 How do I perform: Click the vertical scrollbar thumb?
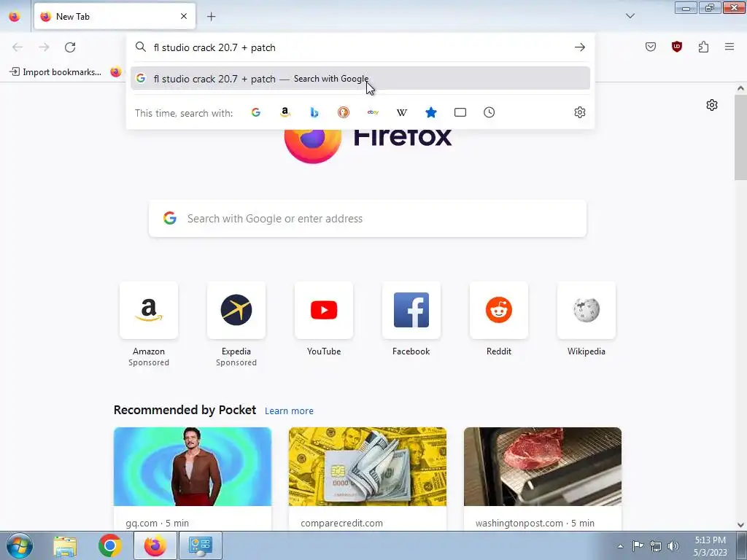point(740,136)
